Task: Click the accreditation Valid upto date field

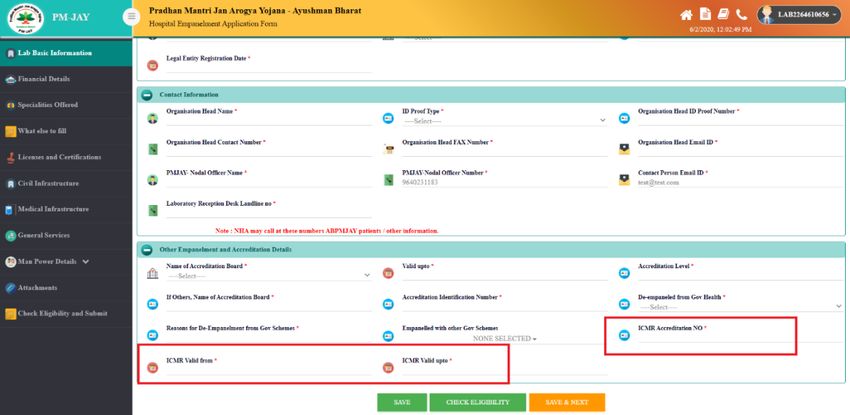Action: pos(505,276)
